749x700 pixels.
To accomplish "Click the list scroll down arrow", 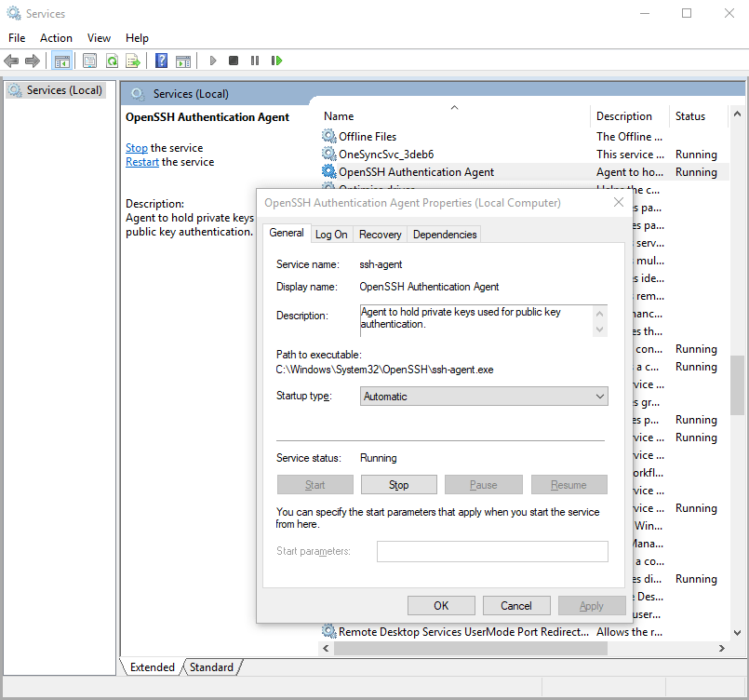I will click(737, 633).
